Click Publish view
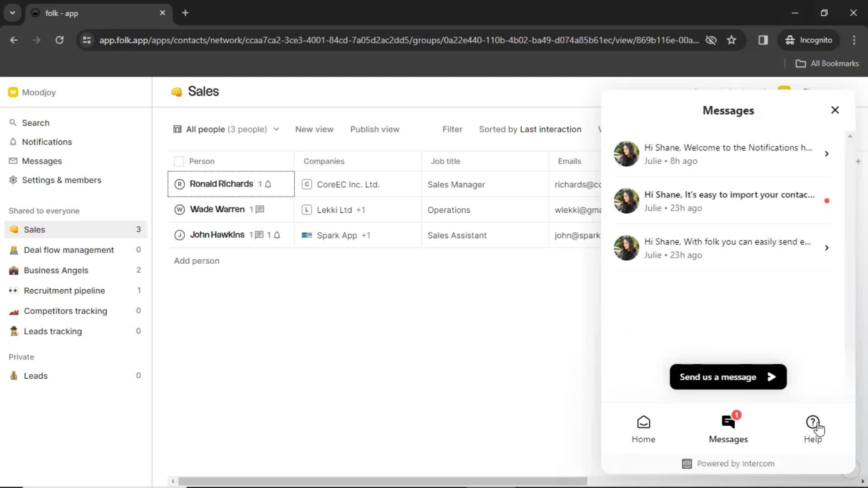The image size is (868, 488). pos(375,129)
